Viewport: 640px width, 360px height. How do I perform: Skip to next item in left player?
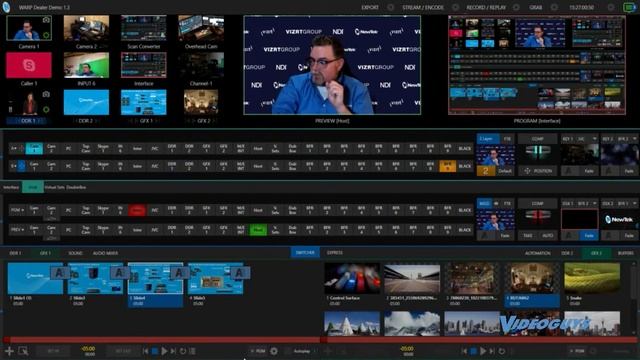point(173,351)
